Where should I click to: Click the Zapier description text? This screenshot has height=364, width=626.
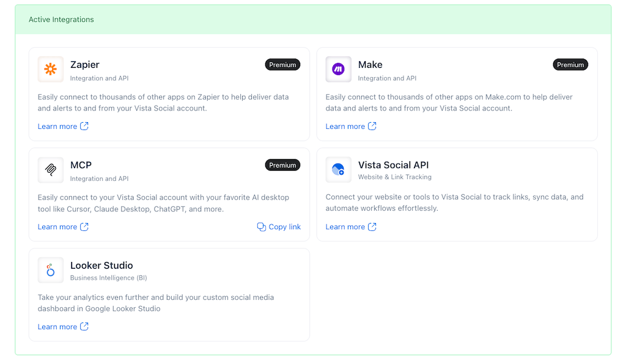click(x=163, y=103)
